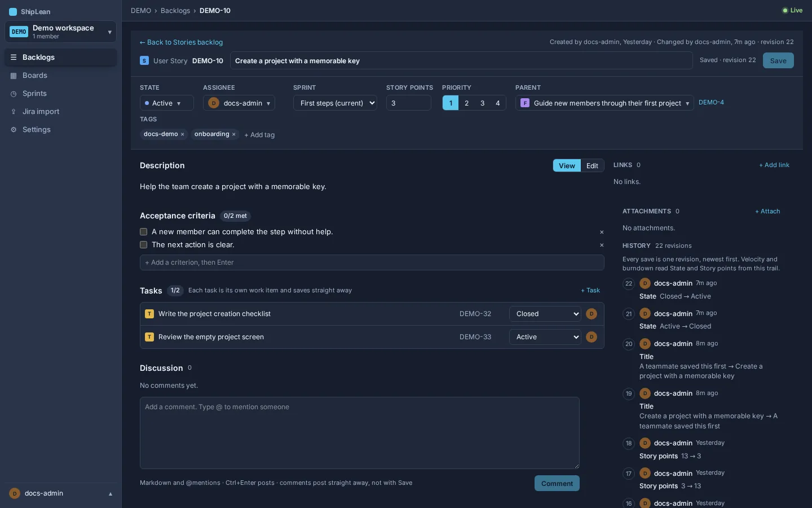The width and height of the screenshot is (812, 508).
Task: Save the work item
Action: tap(778, 60)
